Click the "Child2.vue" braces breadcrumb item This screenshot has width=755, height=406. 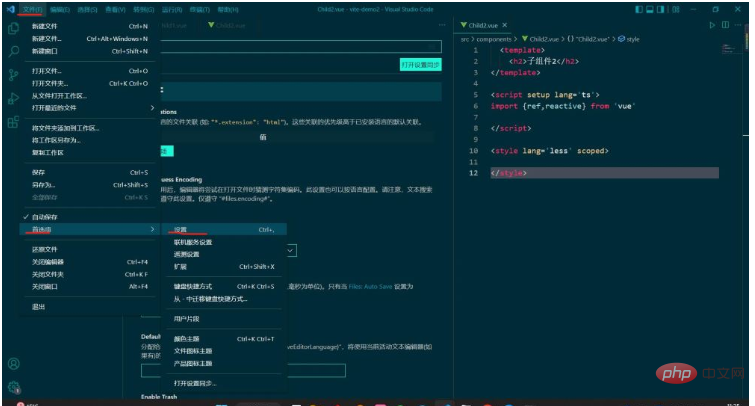pyautogui.click(x=588, y=39)
